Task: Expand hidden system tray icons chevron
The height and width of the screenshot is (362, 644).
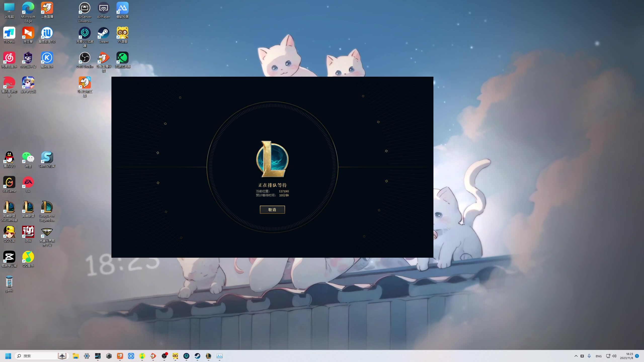Action: click(576, 356)
